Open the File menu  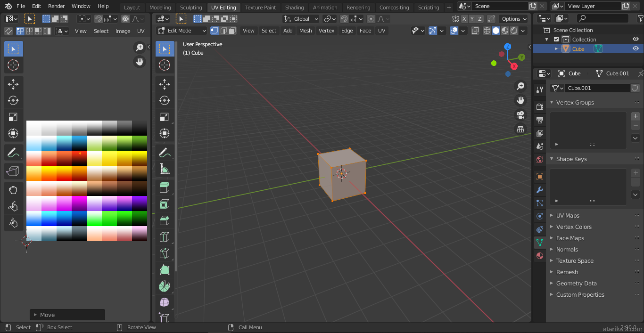click(x=21, y=6)
